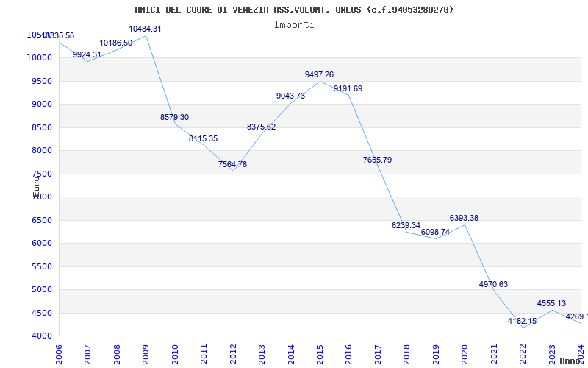
Task: Select the 8115.35 data label
Action: tap(204, 138)
